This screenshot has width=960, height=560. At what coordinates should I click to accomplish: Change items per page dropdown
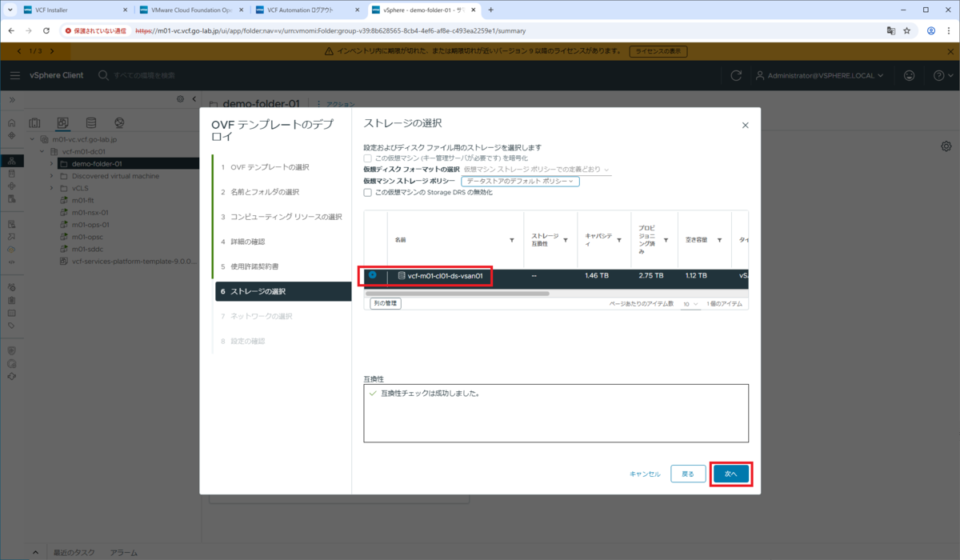click(691, 305)
